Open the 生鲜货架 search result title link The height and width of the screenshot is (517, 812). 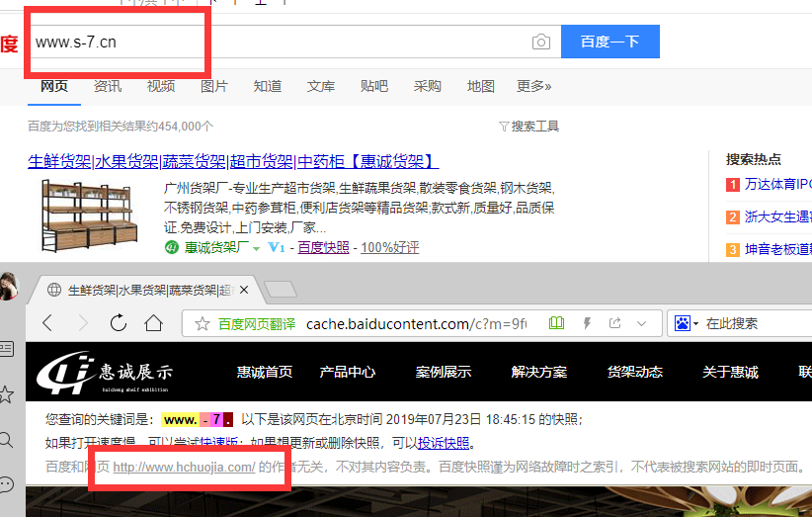(233, 162)
